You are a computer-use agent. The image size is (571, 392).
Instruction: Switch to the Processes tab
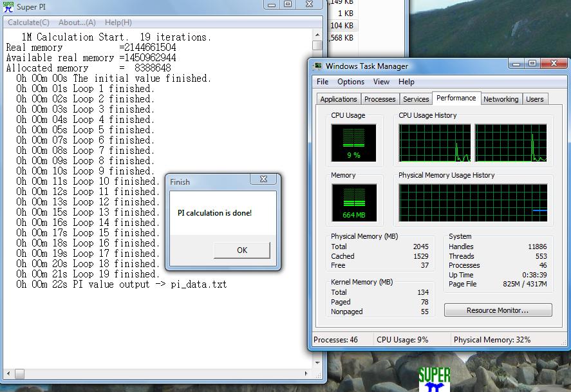tap(380, 99)
